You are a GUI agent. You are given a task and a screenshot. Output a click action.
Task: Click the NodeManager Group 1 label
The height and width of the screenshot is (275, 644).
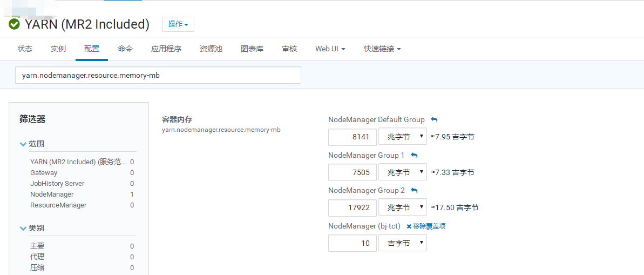[367, 156]
